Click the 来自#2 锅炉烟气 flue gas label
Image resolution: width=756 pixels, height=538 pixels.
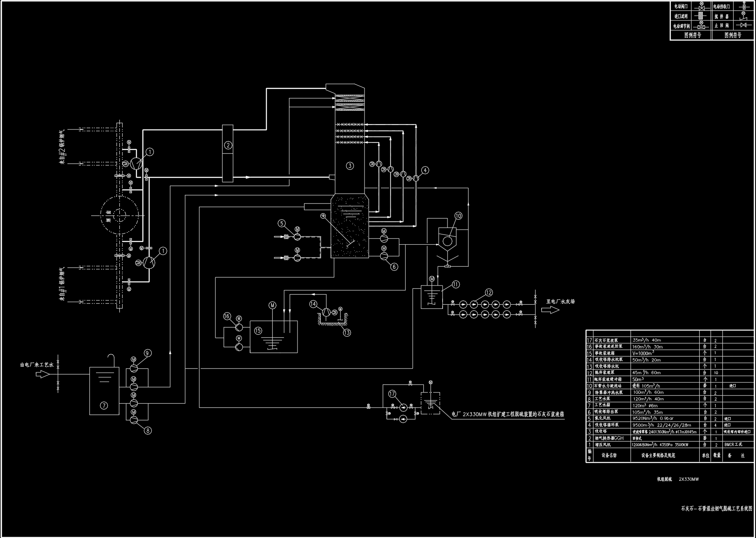point(63,147)
